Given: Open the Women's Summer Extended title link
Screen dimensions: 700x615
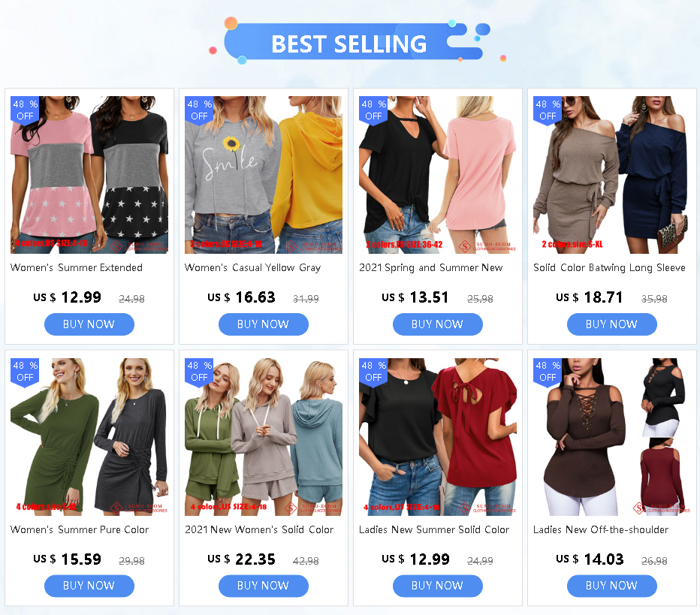Looking at the screenshot, I should click(77, 268).
